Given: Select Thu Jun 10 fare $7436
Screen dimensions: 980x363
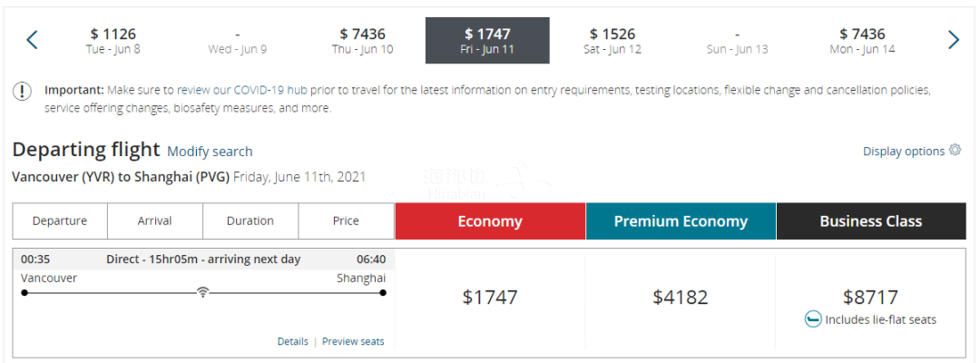Looking at the screenshot, I should pyautogui.click(x=362, y=41).
